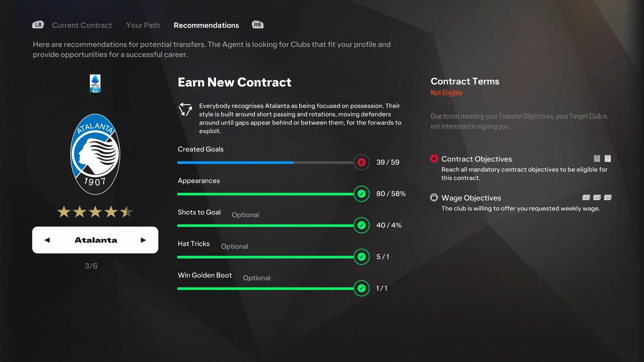Click the red X beside Contract Objectives
Viewport: 644px width, 362px height.
[x=434, y=159]
